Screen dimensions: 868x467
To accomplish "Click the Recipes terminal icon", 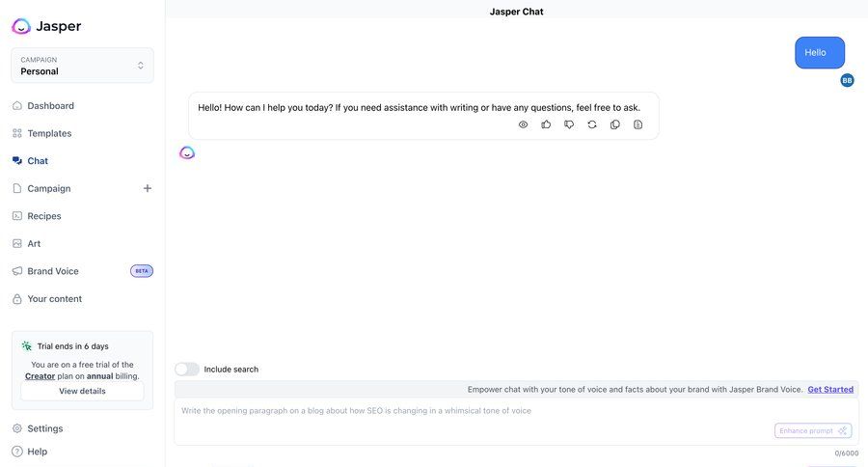I will pos(17,216).
